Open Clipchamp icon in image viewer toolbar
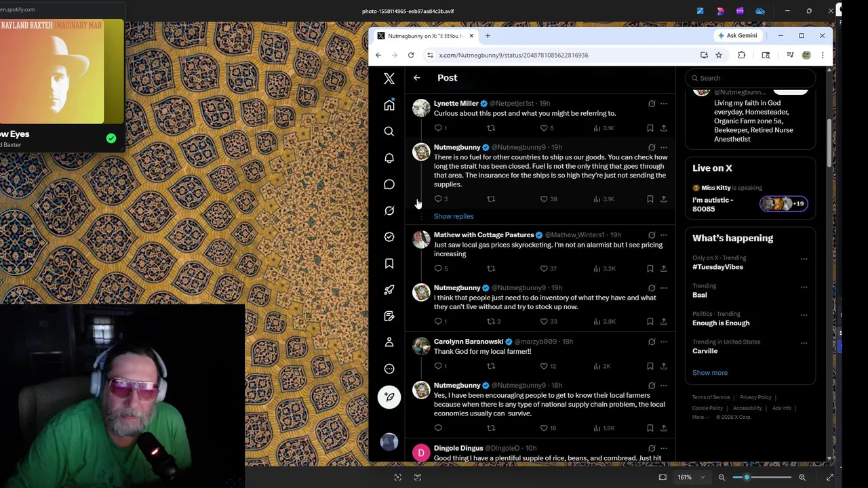868x488 pixels. click(x=740, y=11)
